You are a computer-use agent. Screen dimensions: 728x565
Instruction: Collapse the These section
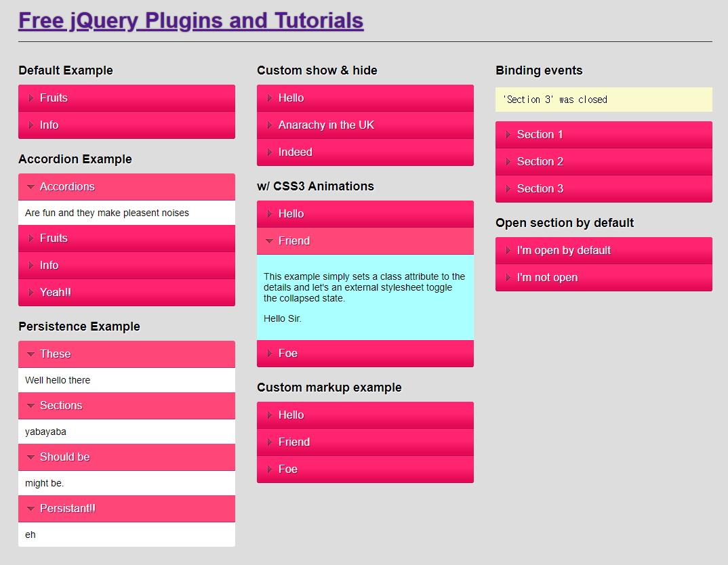127,354
